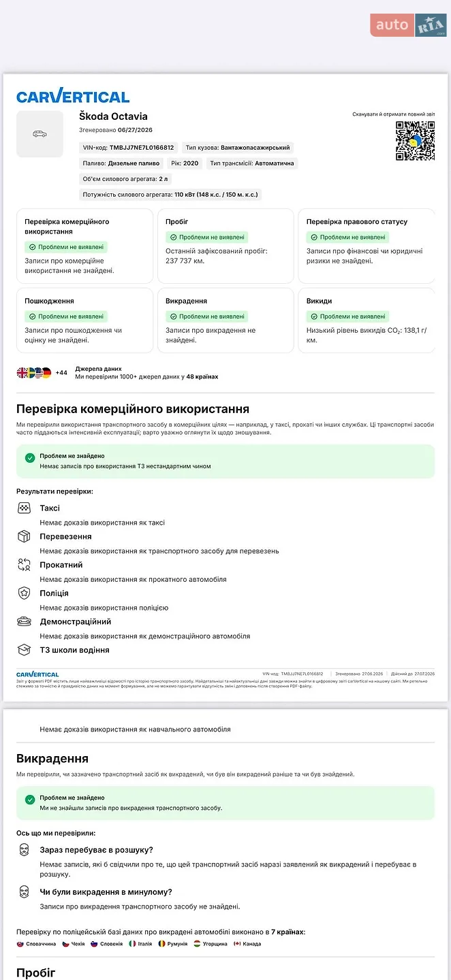
Task: Click the car placeholder thumbnail
Action: click(x=40, y=134)
